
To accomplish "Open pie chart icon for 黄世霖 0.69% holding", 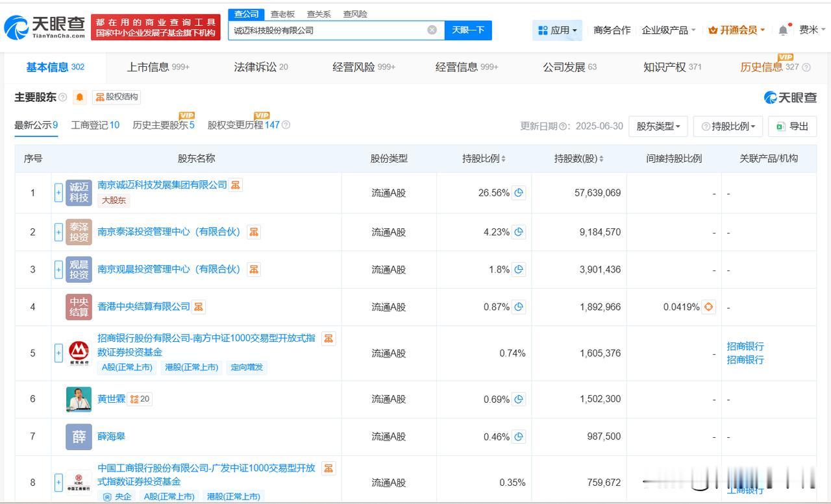I will 519,400.
